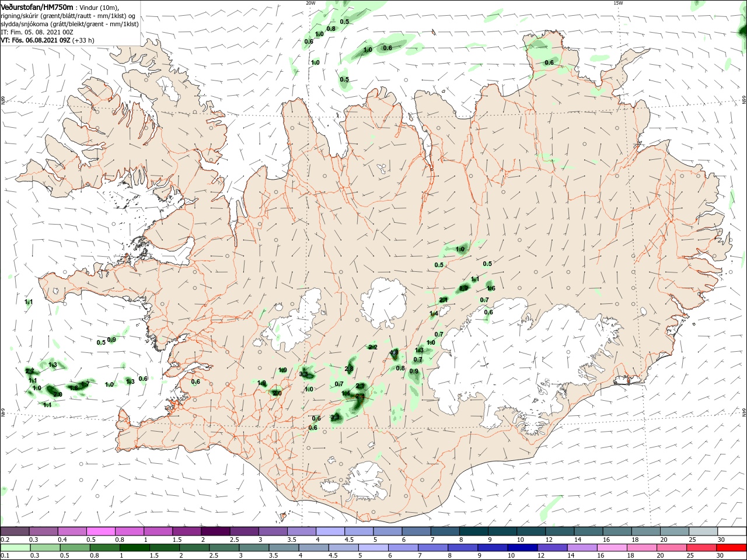Click the 0.4 label on the snow scale
The image size is (747, 560).
pos(62,540)
